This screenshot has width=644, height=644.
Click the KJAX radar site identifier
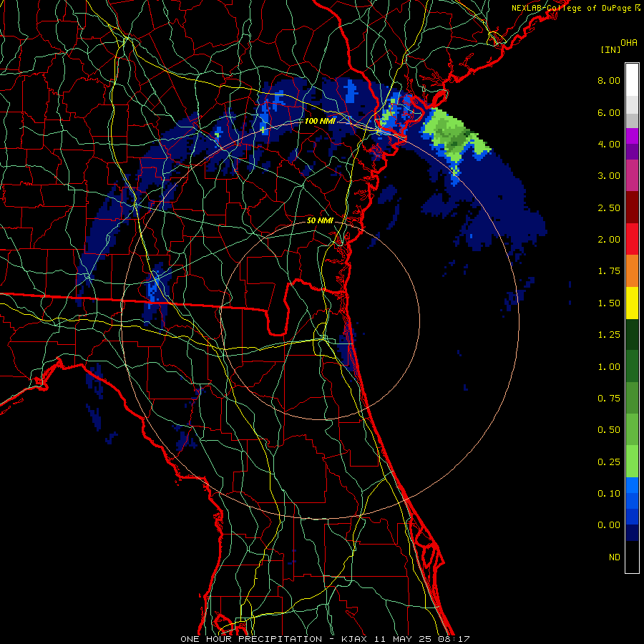pyautogui.click(x=355, y=639)
